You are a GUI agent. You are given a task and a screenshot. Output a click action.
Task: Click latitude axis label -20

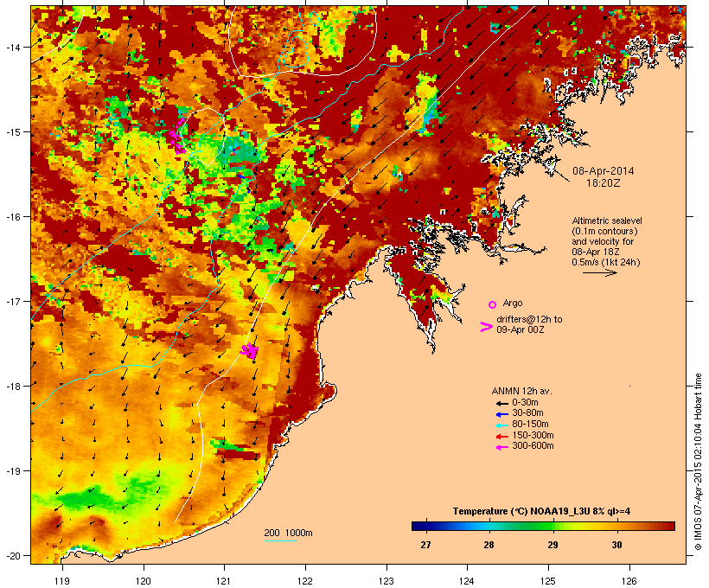pos(12,555)
